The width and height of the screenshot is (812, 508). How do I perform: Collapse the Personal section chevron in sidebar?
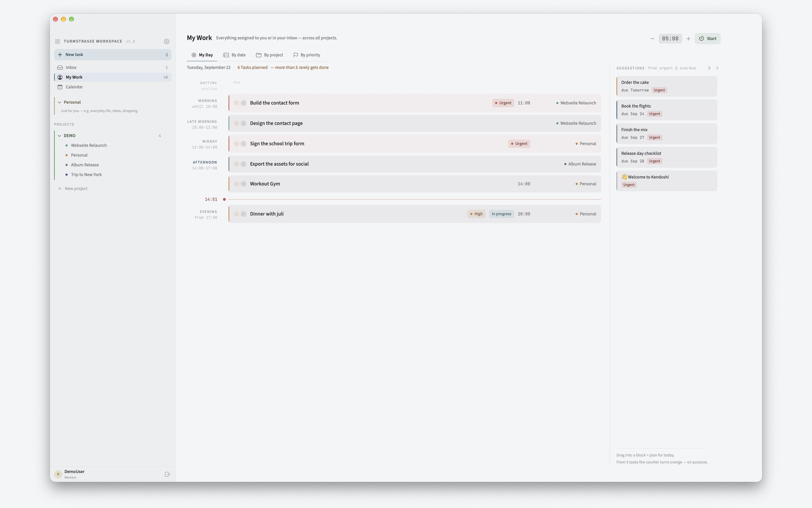59,103
